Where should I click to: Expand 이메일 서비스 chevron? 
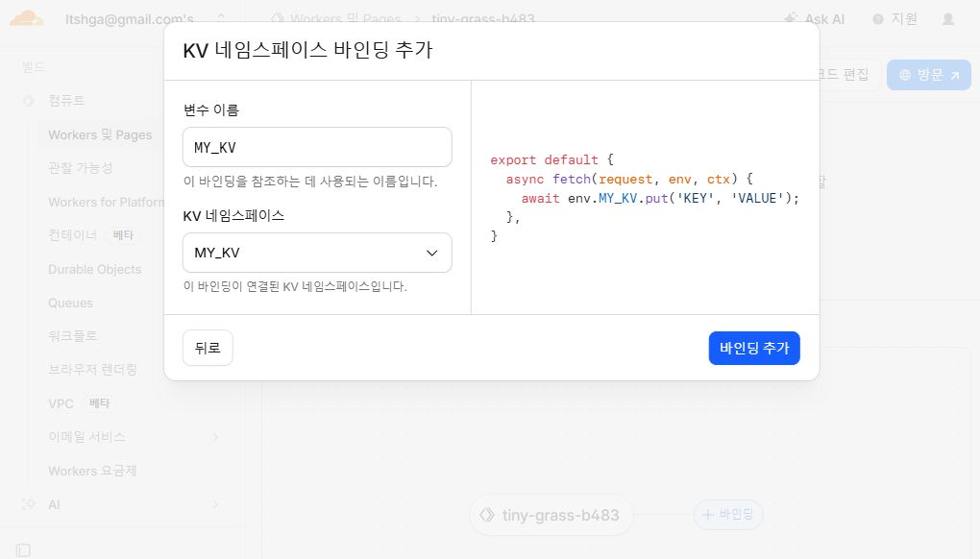(x=215, y=437)
